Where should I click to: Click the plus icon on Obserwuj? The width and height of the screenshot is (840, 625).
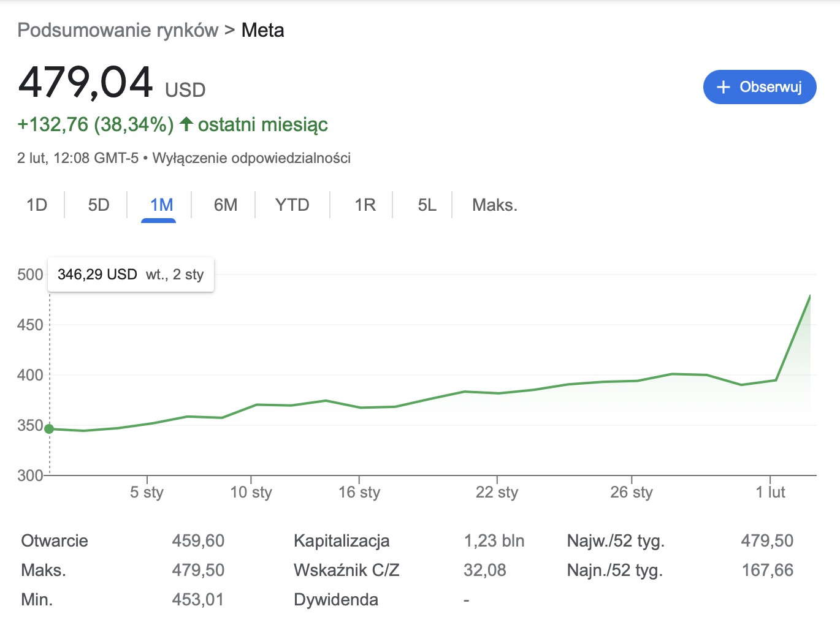coord(724,87)
